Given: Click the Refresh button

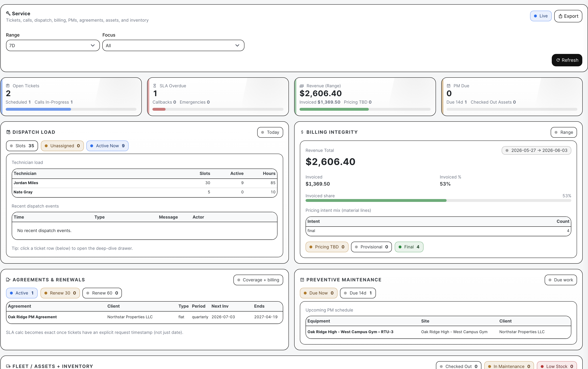Looking at the screenshot, I should click(x=567, y=60).
